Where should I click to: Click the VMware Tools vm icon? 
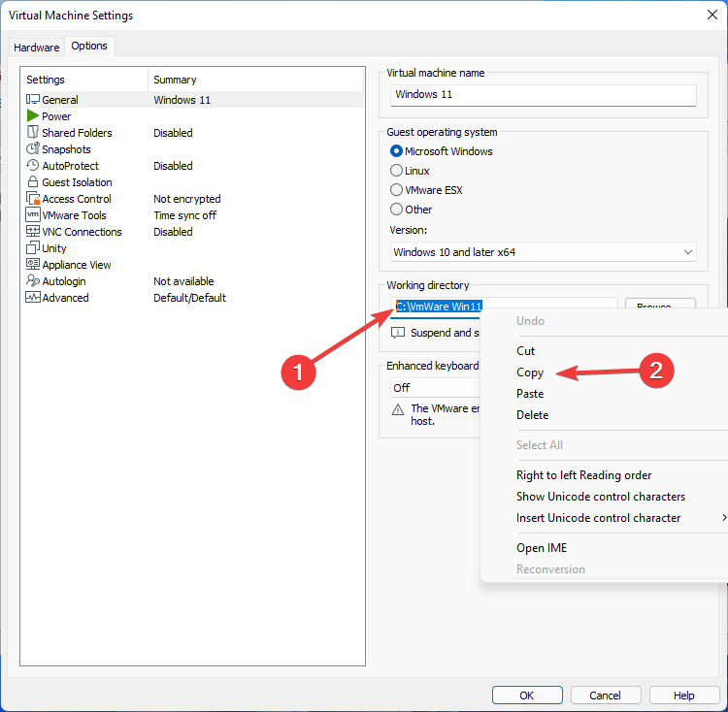(x=32, y=214)
